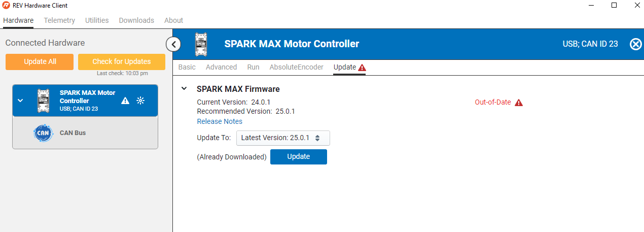Click the REV Hardware Client logo icon

(x=6, y=5)
